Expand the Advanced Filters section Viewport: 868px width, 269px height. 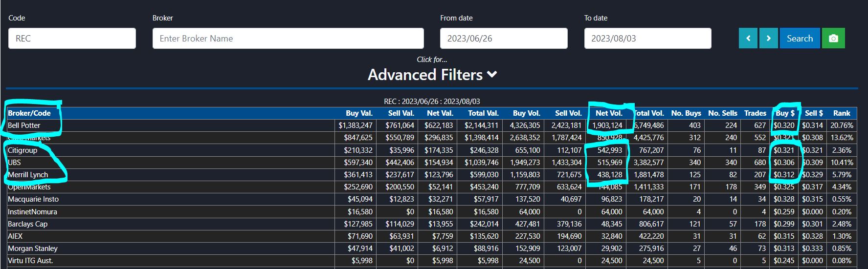[432, 75]
